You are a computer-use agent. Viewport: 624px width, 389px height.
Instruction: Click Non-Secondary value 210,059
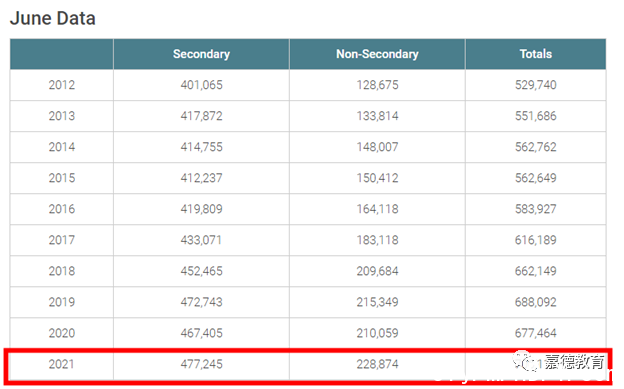pos(377,333)
